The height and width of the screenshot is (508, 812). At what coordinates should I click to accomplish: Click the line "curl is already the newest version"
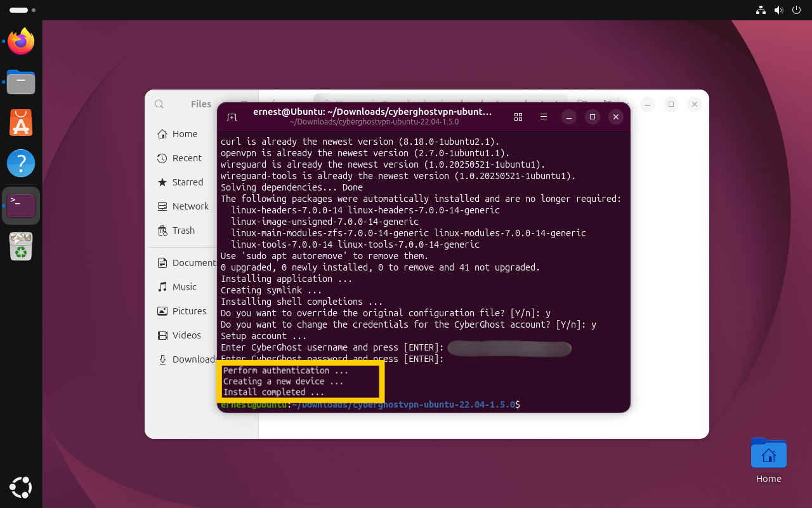pos(360,142)
